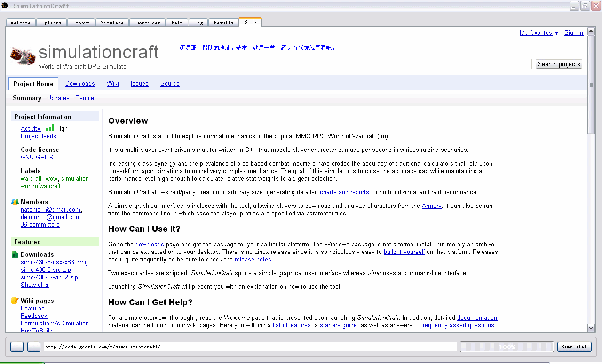This screenshot has width=602, height=364.
Task: Click the green Downloads package icon
Action: [x=15, y=254]
